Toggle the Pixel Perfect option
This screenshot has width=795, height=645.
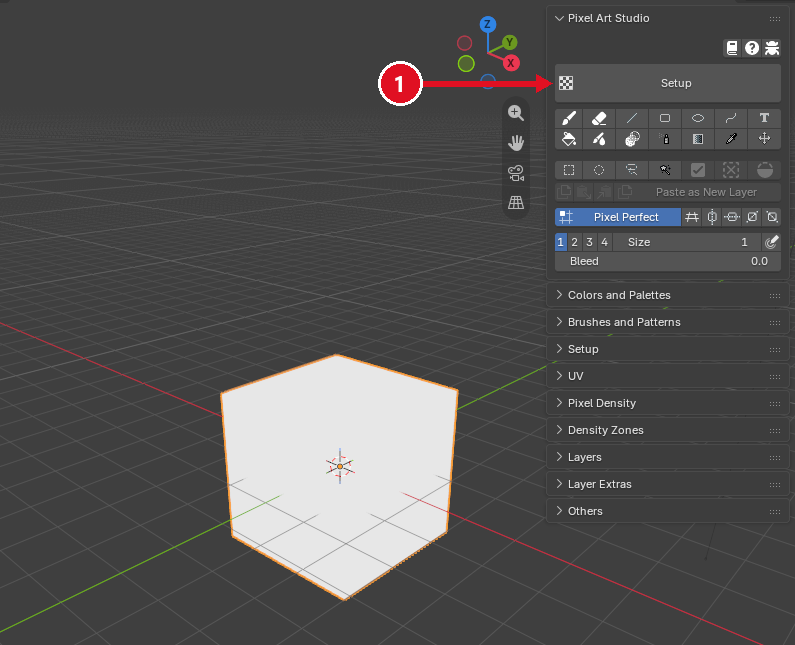click(618, 217)
